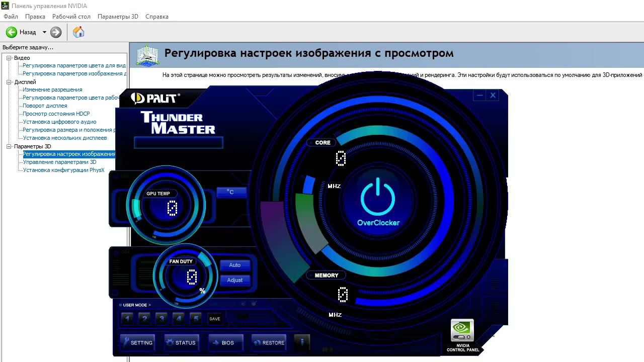Open ThunderMaster SETTING button

tap(137, 342)
